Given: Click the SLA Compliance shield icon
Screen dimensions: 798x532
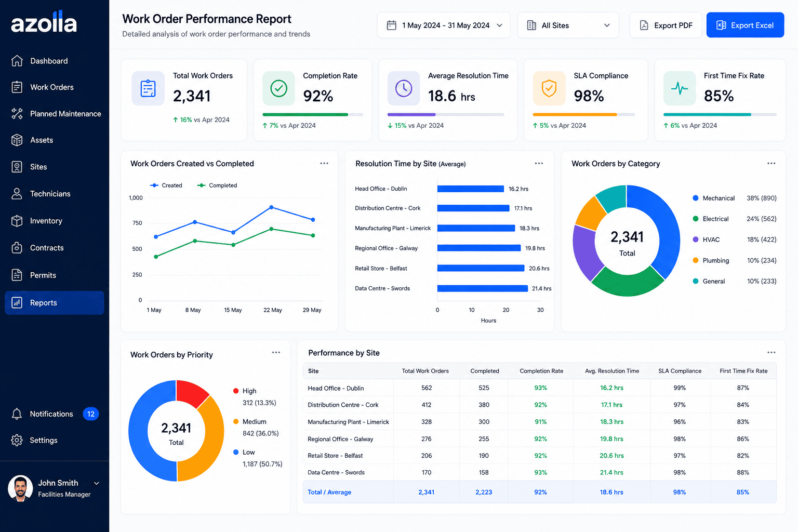Looking at the screenshot, I should click(549, 88).
